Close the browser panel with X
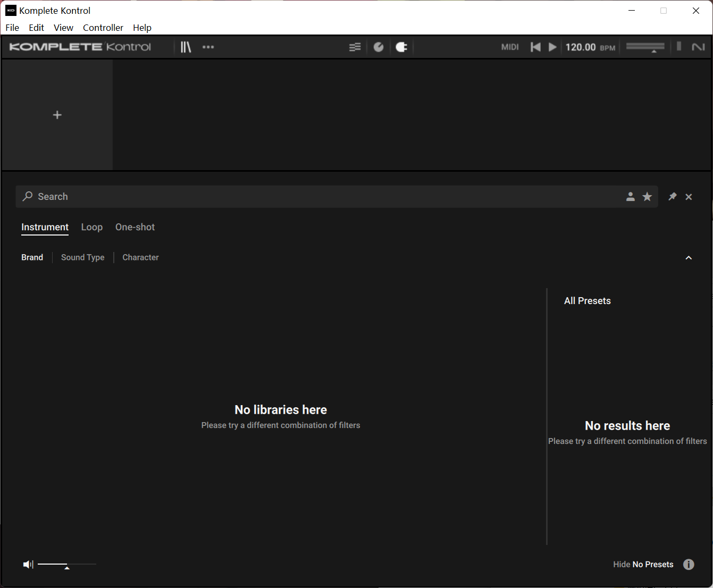The height and width of the screenshot is (588, 713). tap(689, 197)
